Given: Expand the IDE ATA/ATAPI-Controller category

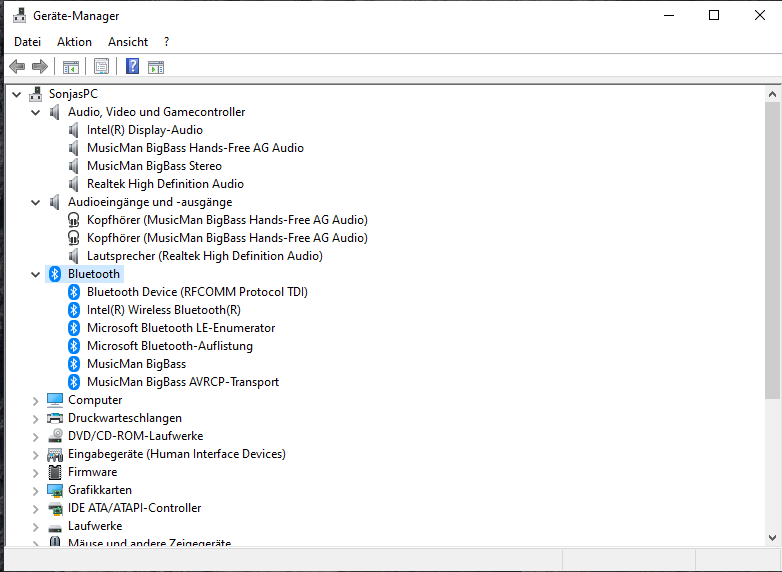Looking at the screenshot, I should 35,509.
